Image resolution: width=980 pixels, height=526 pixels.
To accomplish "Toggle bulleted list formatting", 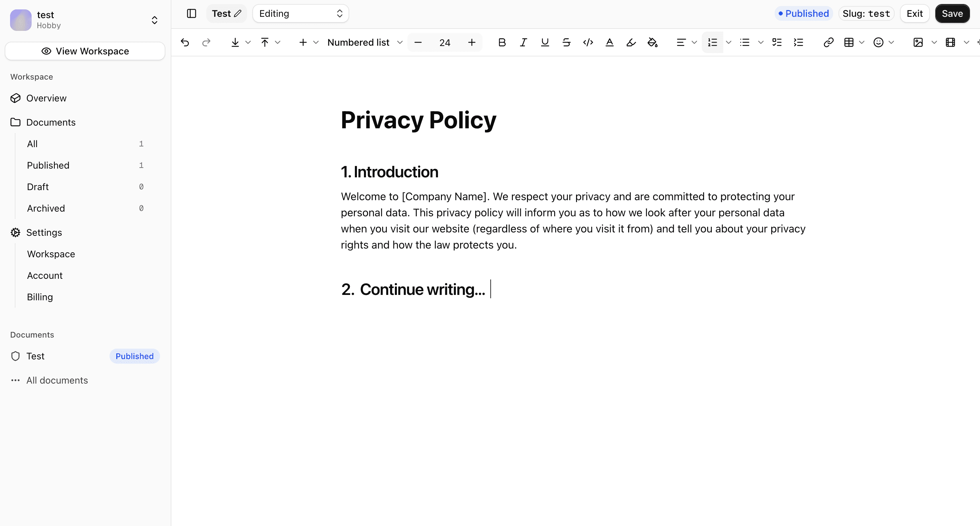I will (x=744, y=42).
